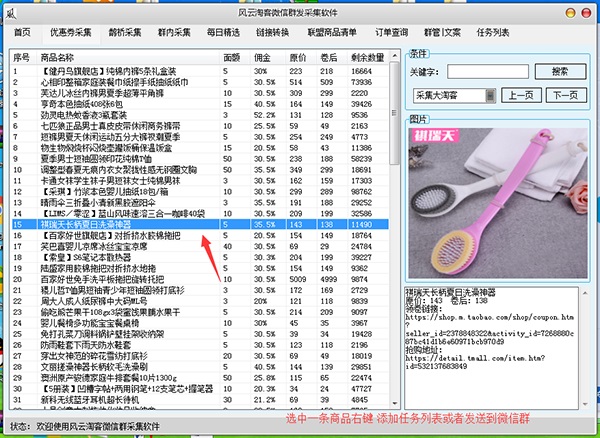This screenshot has height=438, width=600.
Task: Open the 群管|文案 tab
Action: click(x=442, y=33)
